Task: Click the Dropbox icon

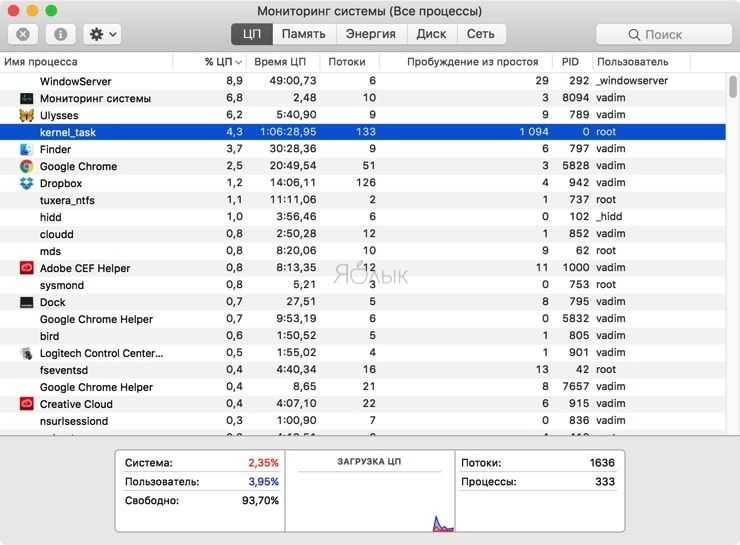Action: pos(26,183)
